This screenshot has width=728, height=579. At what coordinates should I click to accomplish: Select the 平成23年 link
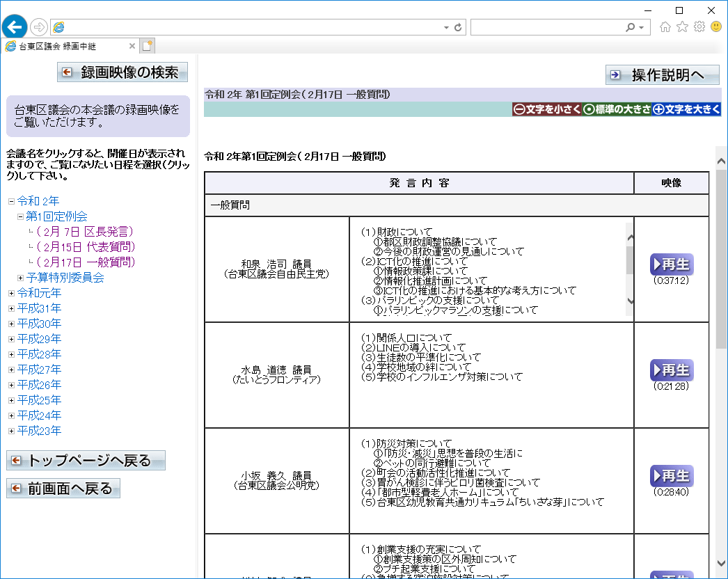pos(39,430)
